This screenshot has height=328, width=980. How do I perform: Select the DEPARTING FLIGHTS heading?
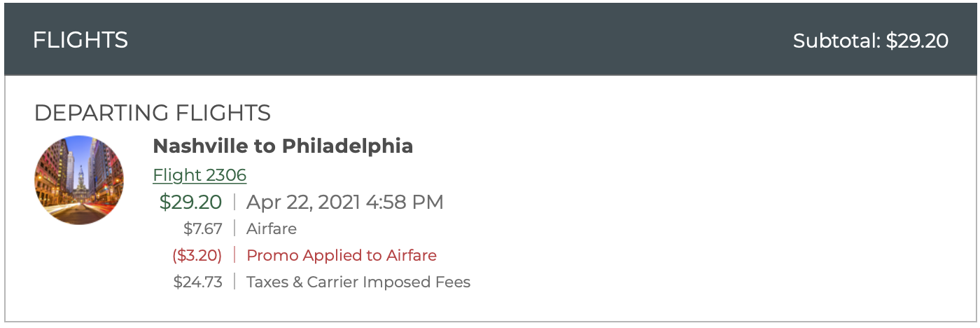tap(153, 113)
